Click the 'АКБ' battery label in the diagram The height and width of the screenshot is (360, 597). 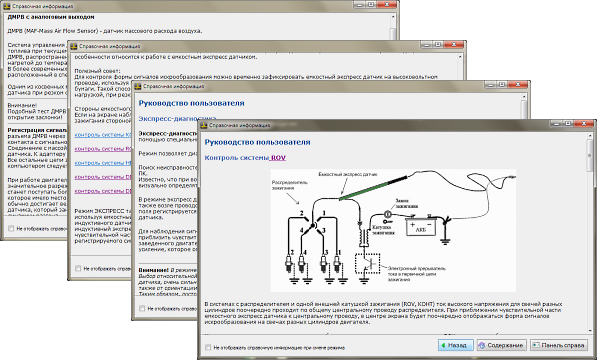coord(420,229)
